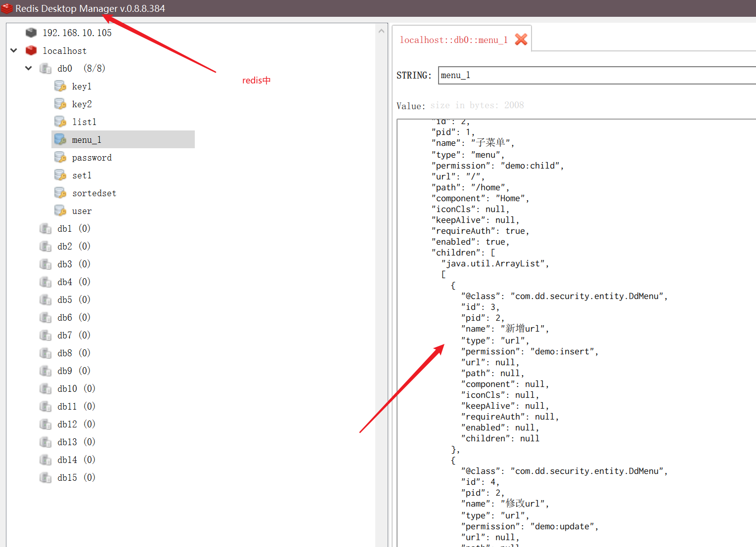Click the key icon next to key1

pos(60,85)
